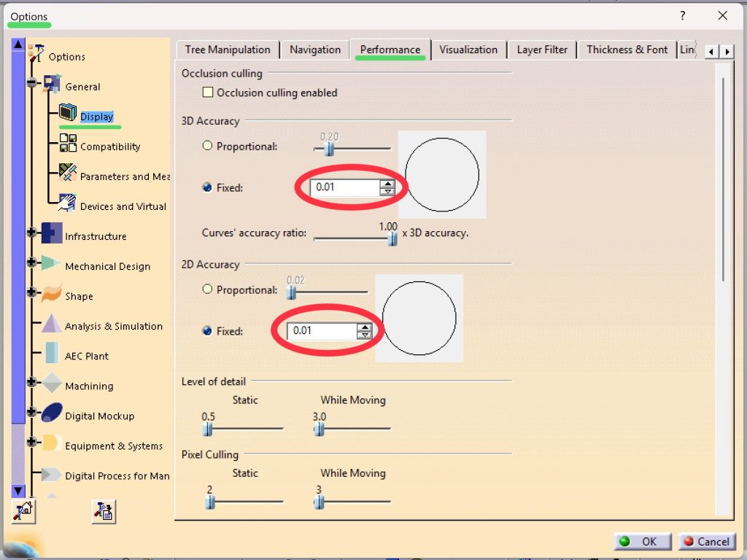Collapse the General tree node
Screen dimensions: 747x560
click(x=31, y=83)
